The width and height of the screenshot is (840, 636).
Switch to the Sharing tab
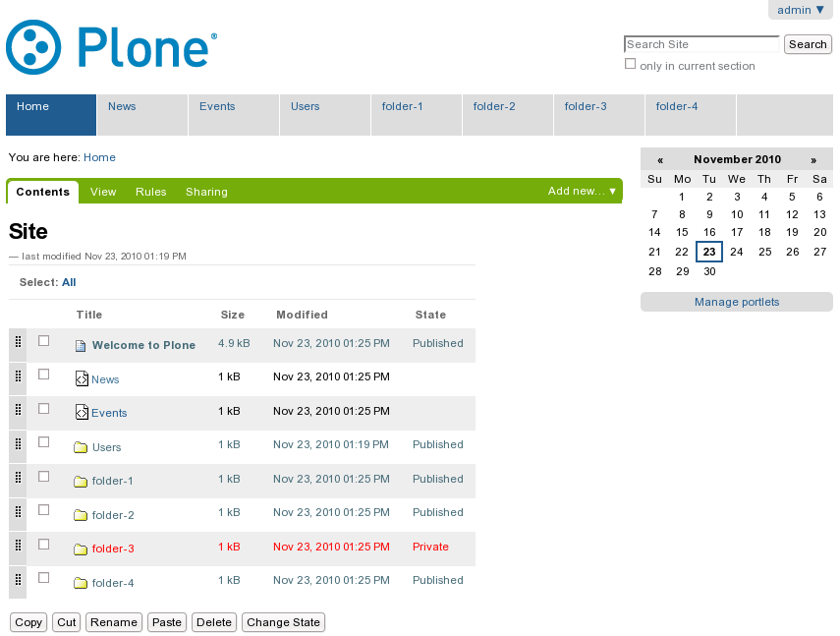[206, 193]
